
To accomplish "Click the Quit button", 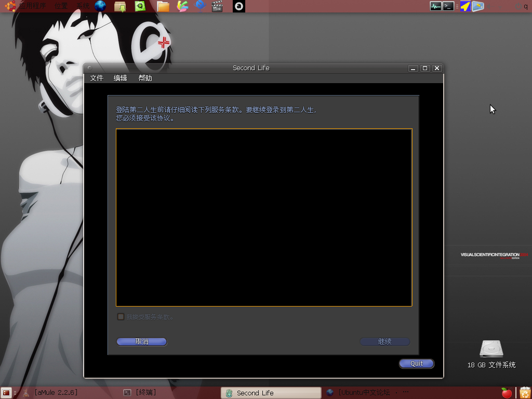I will (x=417, y=364).
